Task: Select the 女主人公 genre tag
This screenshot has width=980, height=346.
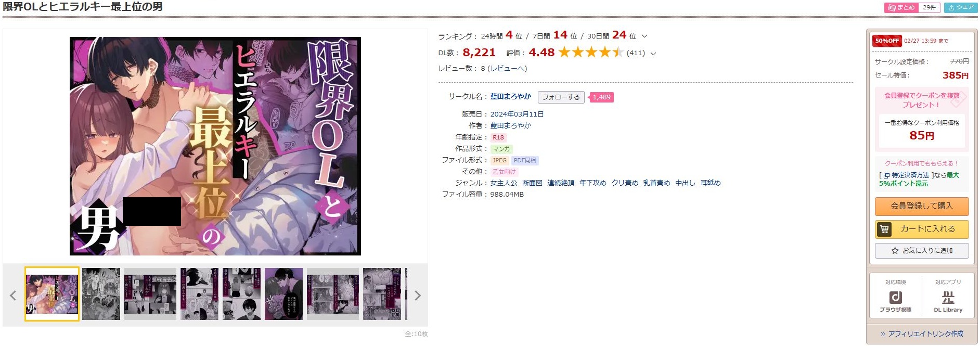Action: coord(504,183)
